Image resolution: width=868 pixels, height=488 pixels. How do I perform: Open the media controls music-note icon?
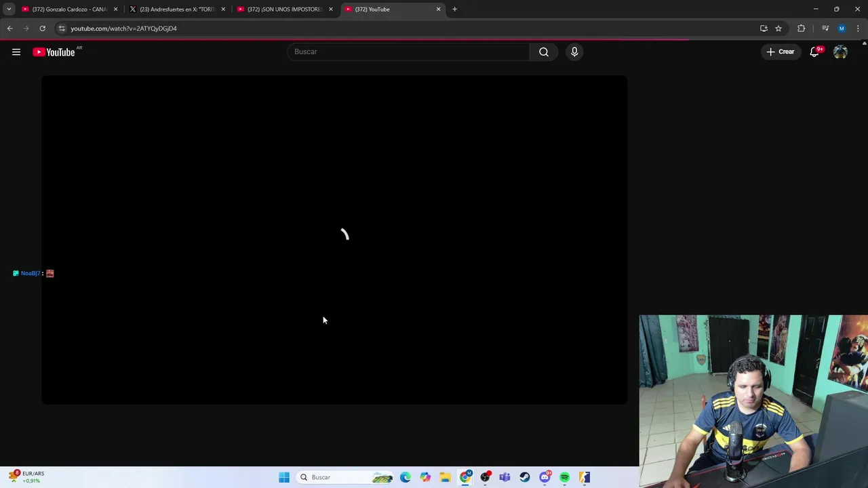click(825, 28)
